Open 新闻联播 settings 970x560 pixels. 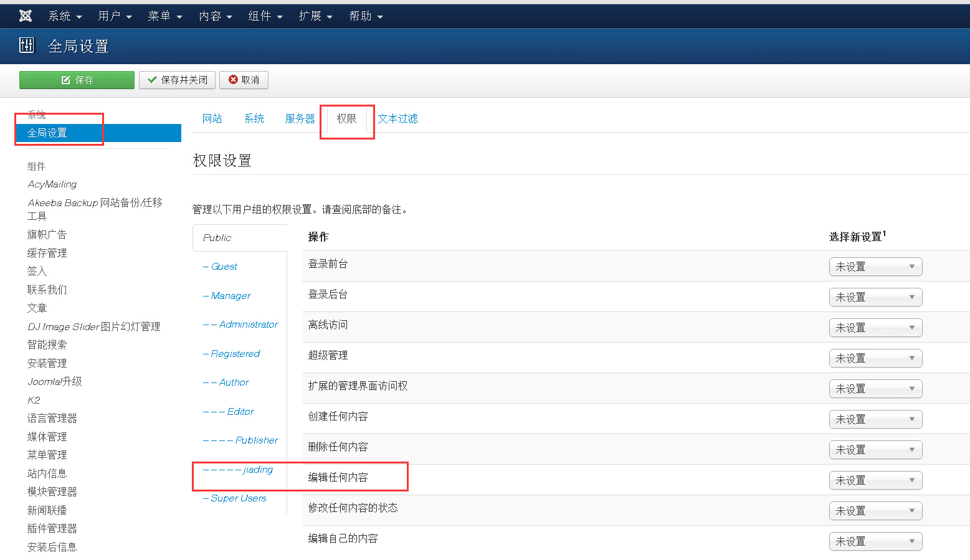(47, 510)
